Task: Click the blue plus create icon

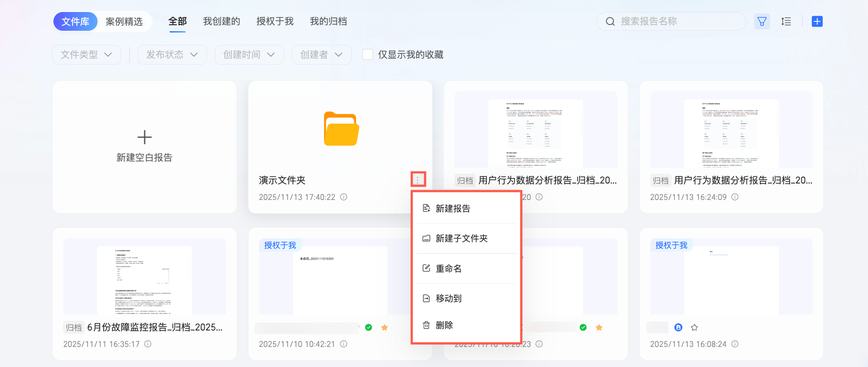Action: 817,21
